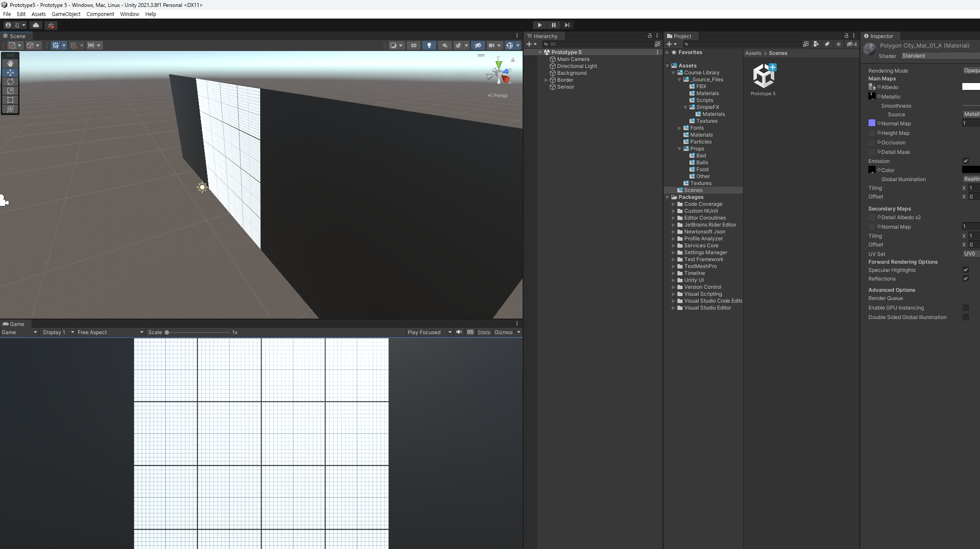
Task: Disable Specular Highlights checkbox
Action: tap(965, 270)
